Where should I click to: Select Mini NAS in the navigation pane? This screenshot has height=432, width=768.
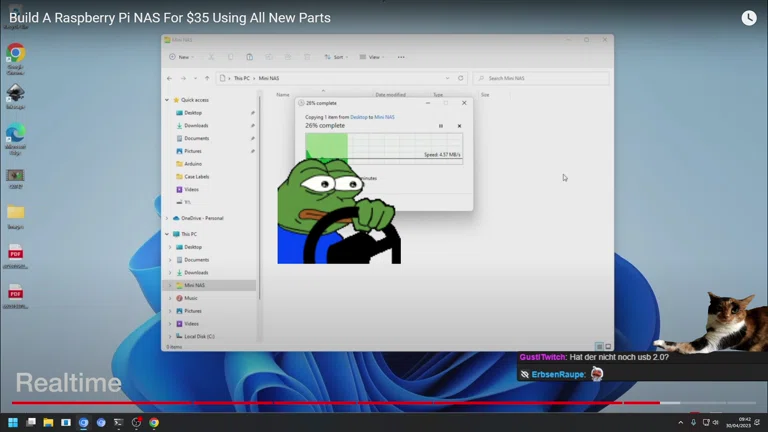(194, 285)
